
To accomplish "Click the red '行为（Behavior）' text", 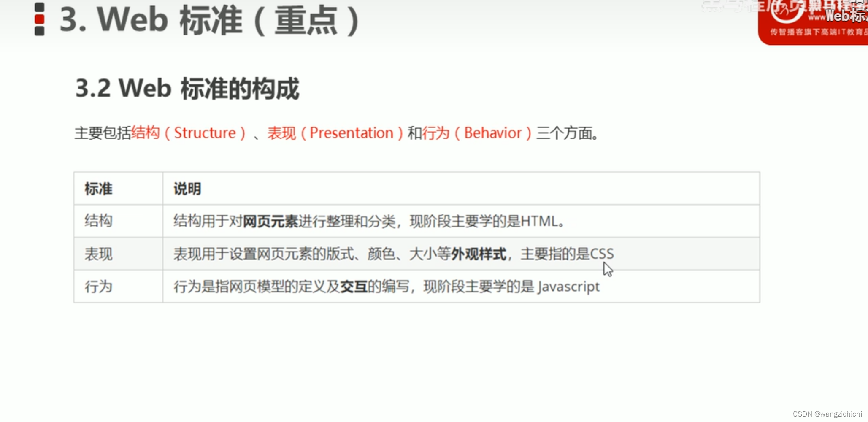I will (477, 133).
